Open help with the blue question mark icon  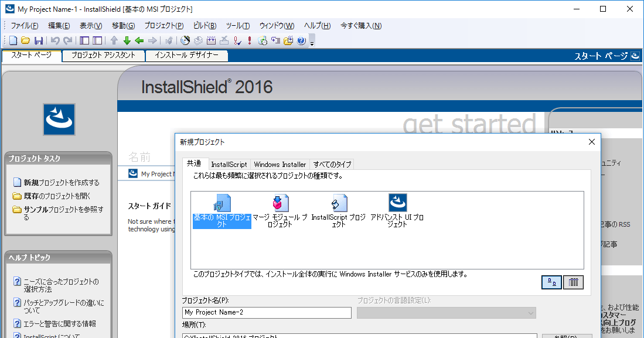[x=301, y=40]
